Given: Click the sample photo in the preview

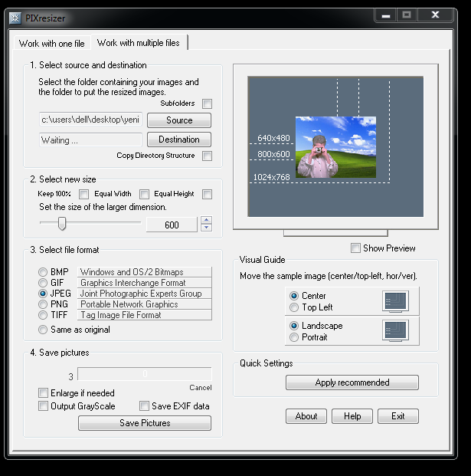Looking at the screenshot, I should tap(335, 147).
